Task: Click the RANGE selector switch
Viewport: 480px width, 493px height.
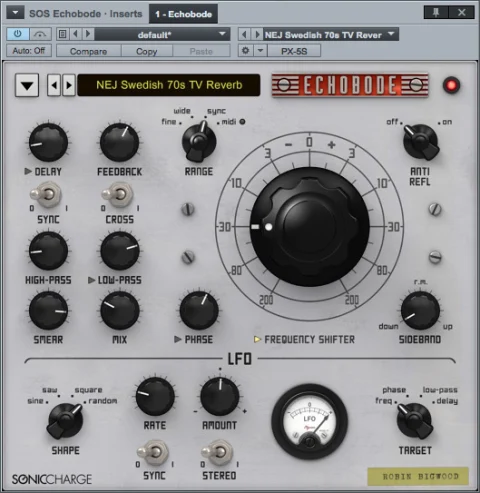Action: [x=199, y=141]
